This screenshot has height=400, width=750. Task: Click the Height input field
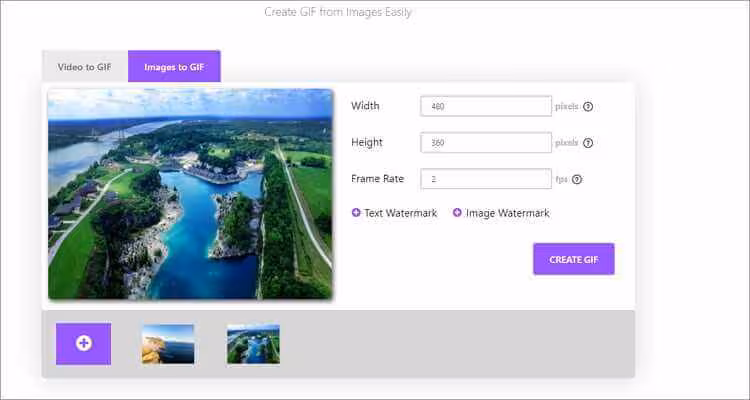(486, 143)
